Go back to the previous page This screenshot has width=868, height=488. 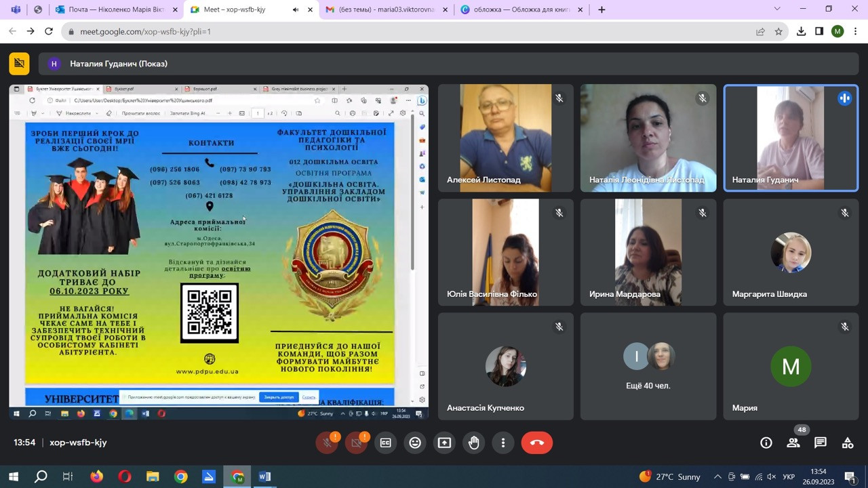point(12,31)
